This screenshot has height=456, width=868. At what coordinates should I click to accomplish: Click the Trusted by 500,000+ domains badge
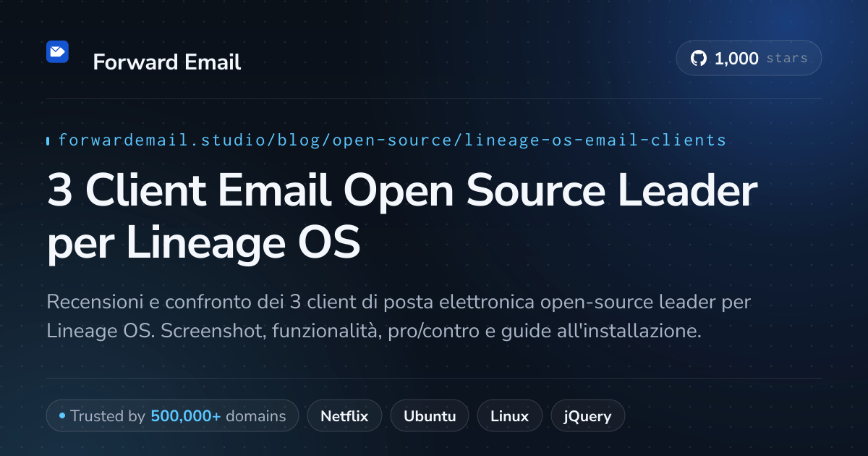pos(172,416)
